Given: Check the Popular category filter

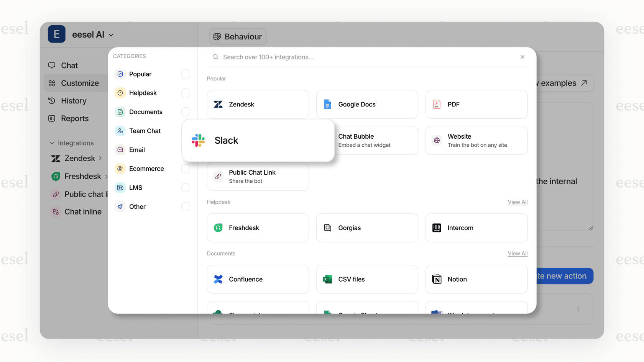Looking at the screenshot, I should pos(186,74).
